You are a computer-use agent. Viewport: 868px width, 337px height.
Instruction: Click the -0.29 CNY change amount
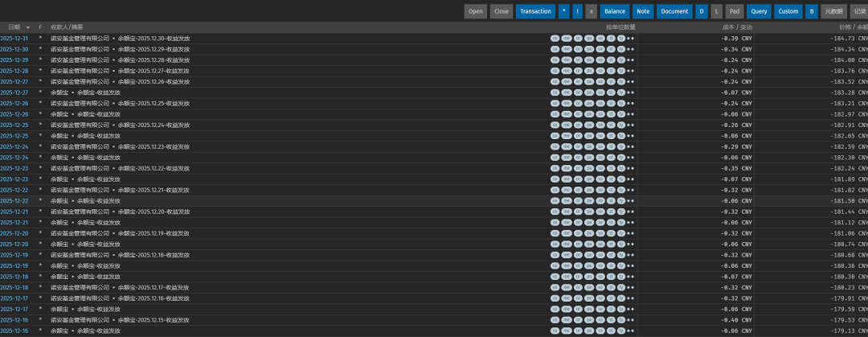click(x=736, y=146)
